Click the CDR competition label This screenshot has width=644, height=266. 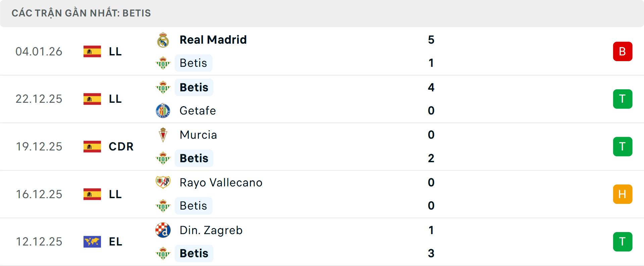click(121, 146)
